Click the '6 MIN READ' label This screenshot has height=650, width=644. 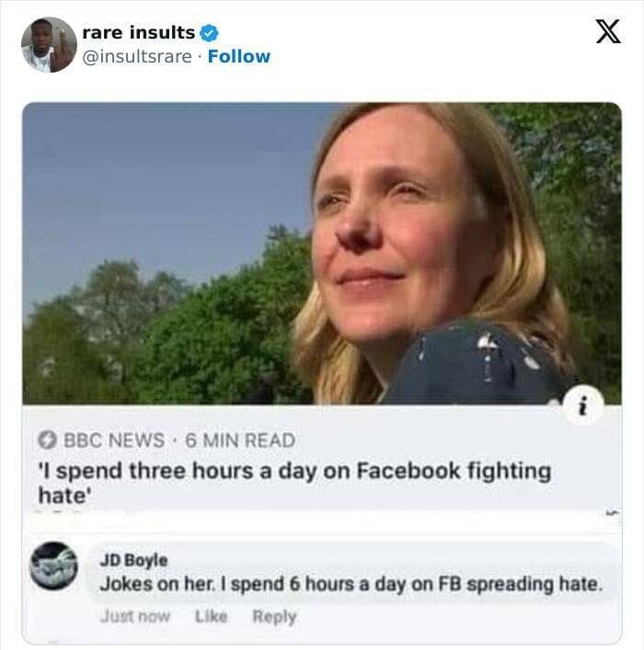click(x=240, y=440)
